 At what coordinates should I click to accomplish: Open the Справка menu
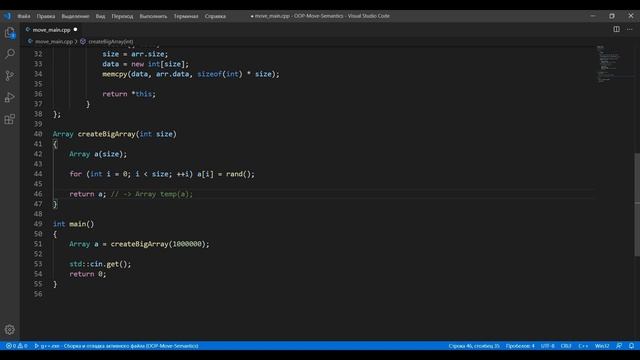click(215, 16)
